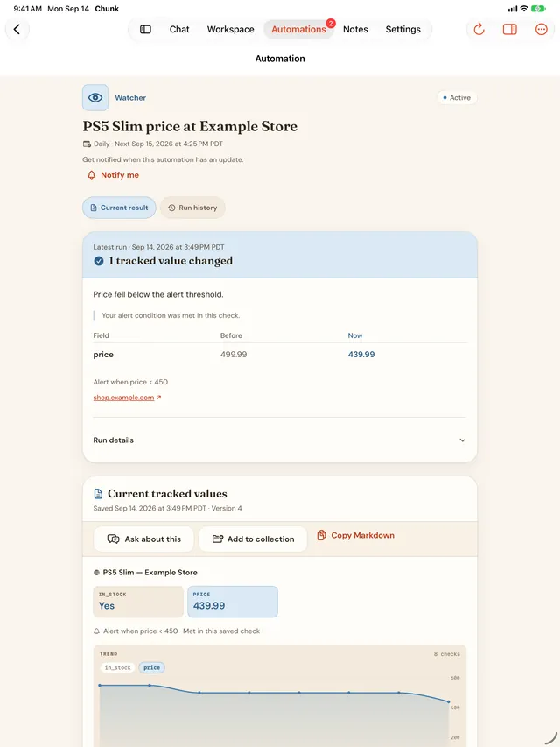Click the '8 checks' label
560x747 pixels.
pos(446,654)
